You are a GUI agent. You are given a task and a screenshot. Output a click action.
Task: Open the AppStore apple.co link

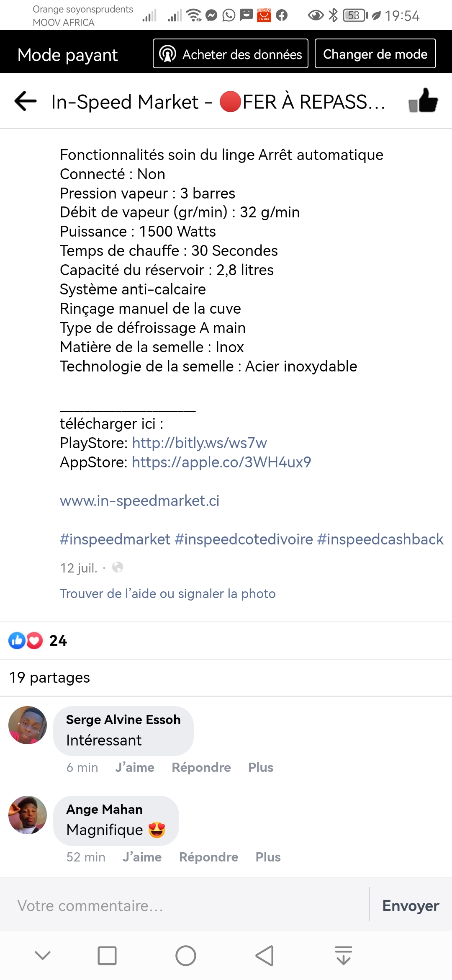click(x=221, y=462)
